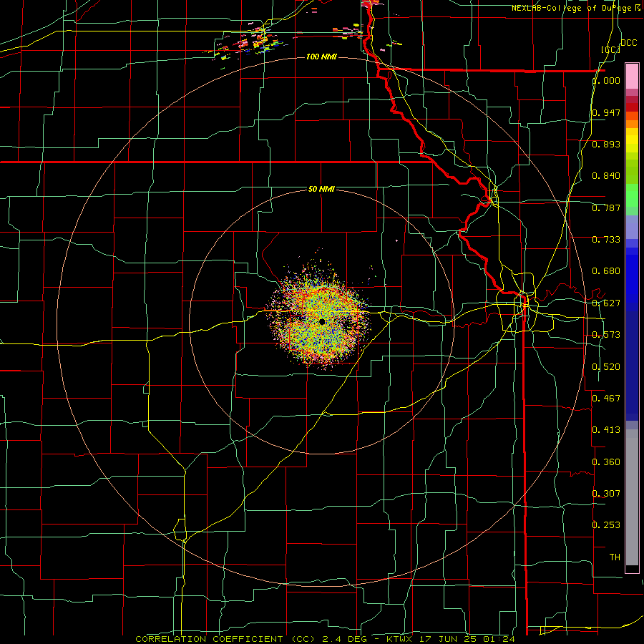
Task: Pick the pink top segment of color bar
Action: 632,76
